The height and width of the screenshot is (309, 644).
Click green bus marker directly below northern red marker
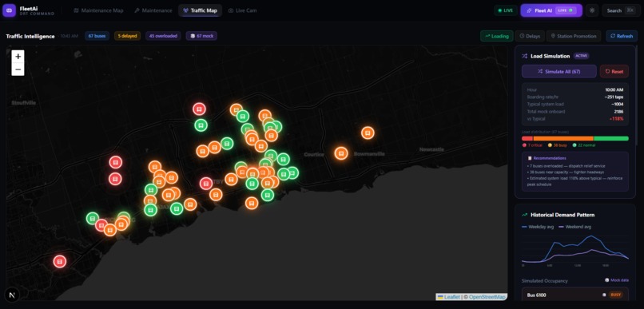coord(201,125)
